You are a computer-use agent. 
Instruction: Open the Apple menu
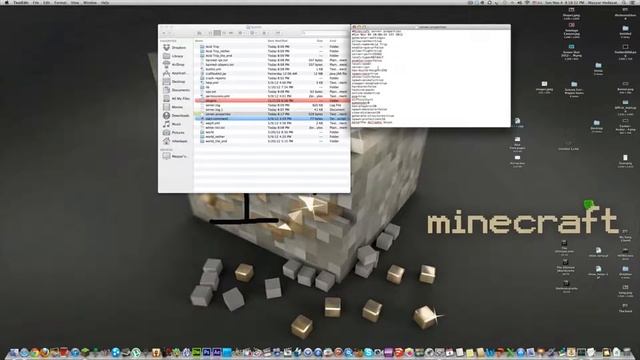coord(7,2)
